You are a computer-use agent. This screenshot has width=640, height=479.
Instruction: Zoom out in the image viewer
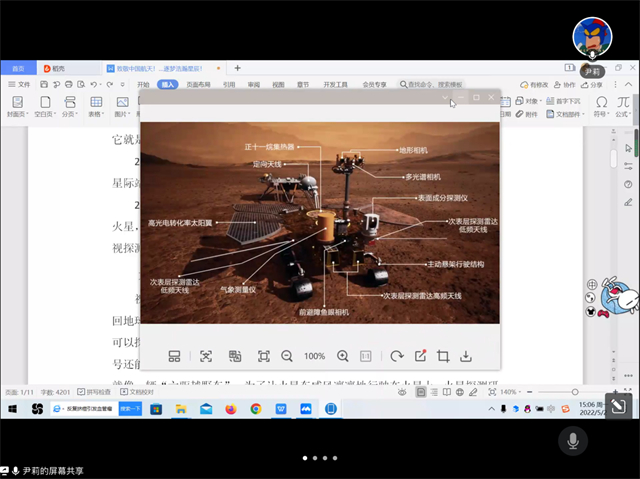click(287, 356)
